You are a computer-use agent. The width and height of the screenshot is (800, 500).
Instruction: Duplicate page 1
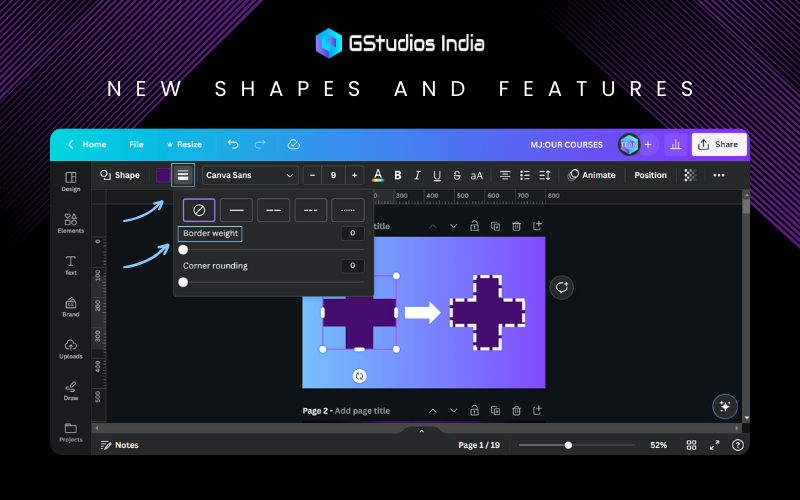[495, 226]
